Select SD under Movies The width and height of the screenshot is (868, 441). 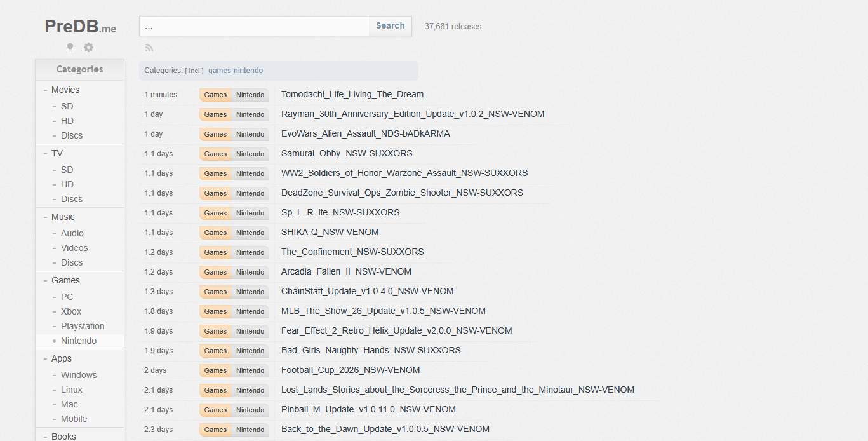click(67, 106)
